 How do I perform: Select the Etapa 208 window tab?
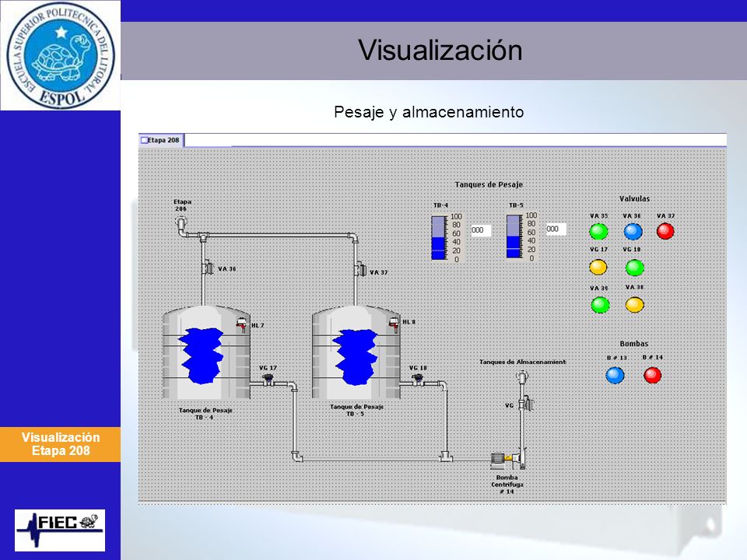tap(161, 140)
